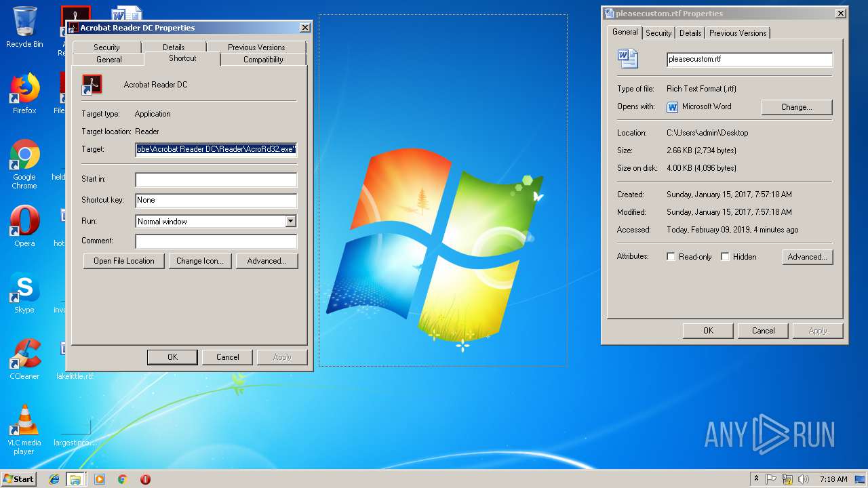Show hidden icons in system tray
This screenshot has height=488, width=868.
[757, 479]
